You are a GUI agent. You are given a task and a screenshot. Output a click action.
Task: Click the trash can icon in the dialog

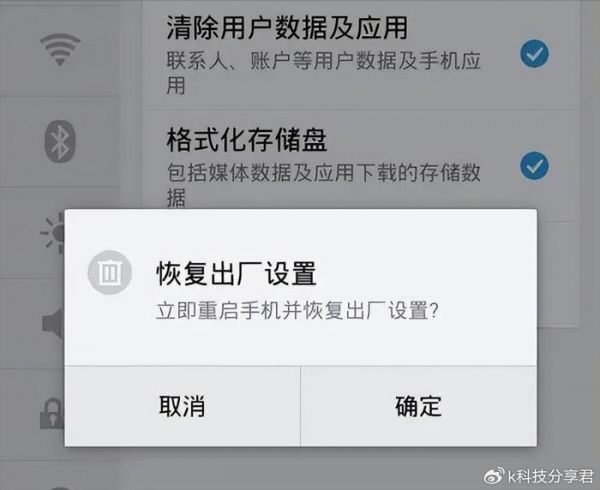110,272
